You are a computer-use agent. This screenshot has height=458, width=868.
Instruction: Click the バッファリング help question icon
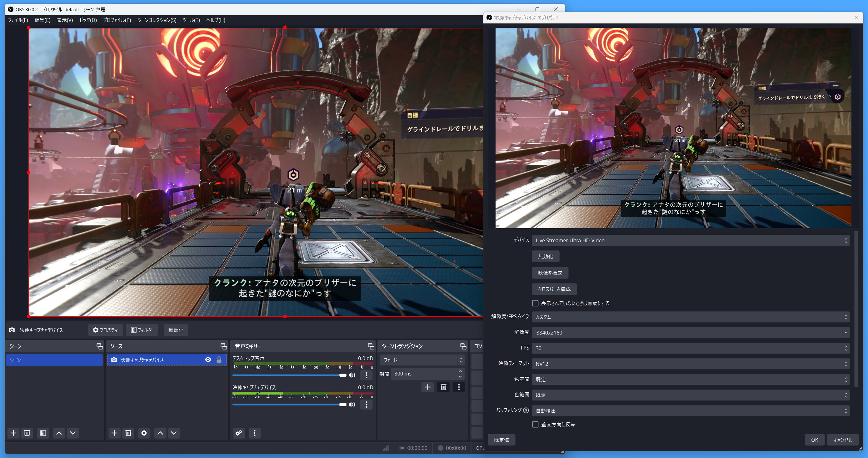pyautogui.click(x=526, y=410)
